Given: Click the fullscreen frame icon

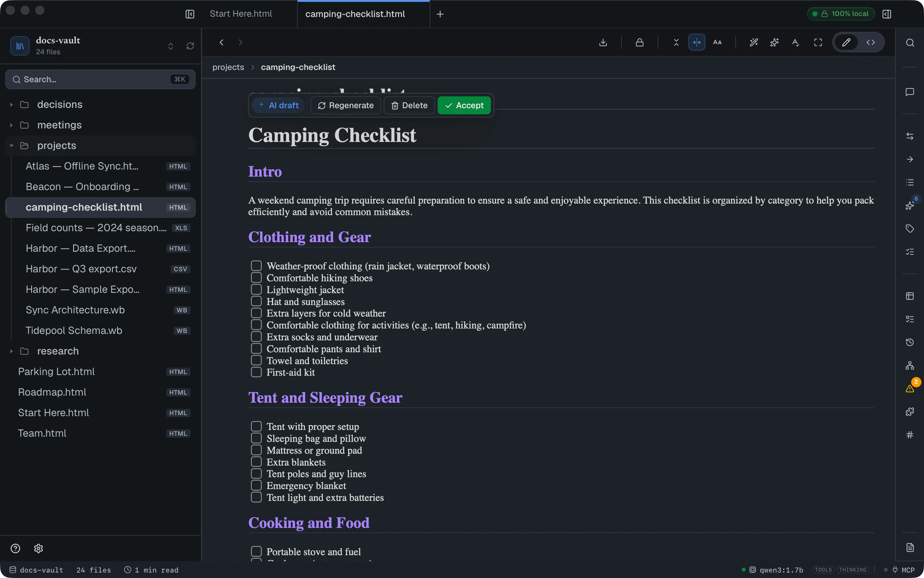Looking at the screenshot, I should click(818, 42).
